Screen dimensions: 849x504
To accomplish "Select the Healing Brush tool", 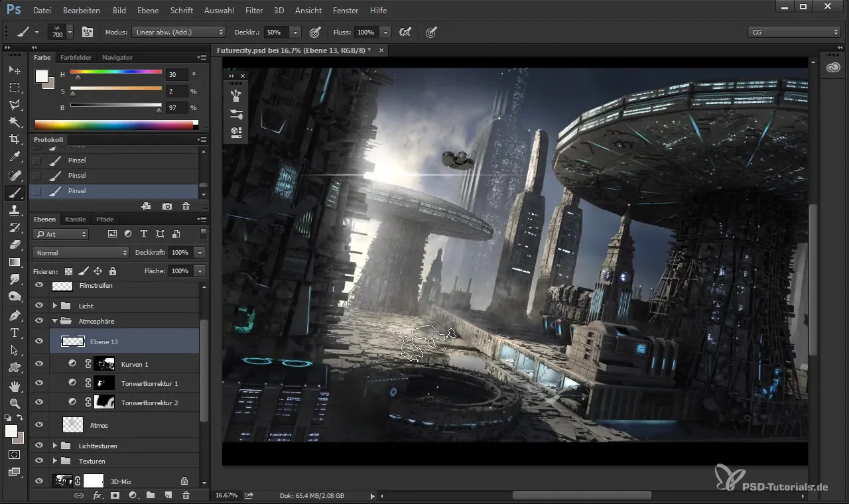I will click(x=14, y=176).
